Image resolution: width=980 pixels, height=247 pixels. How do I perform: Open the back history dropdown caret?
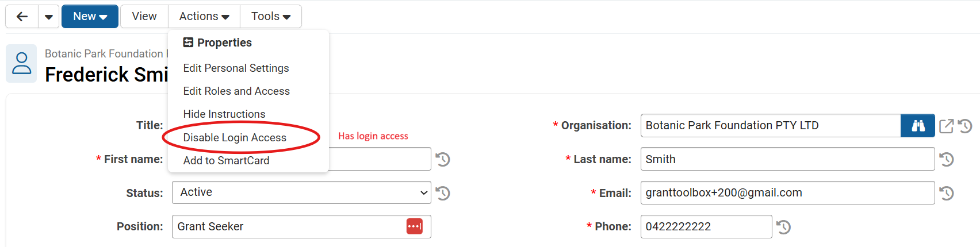pyautogui.click(x=49, y=17)
